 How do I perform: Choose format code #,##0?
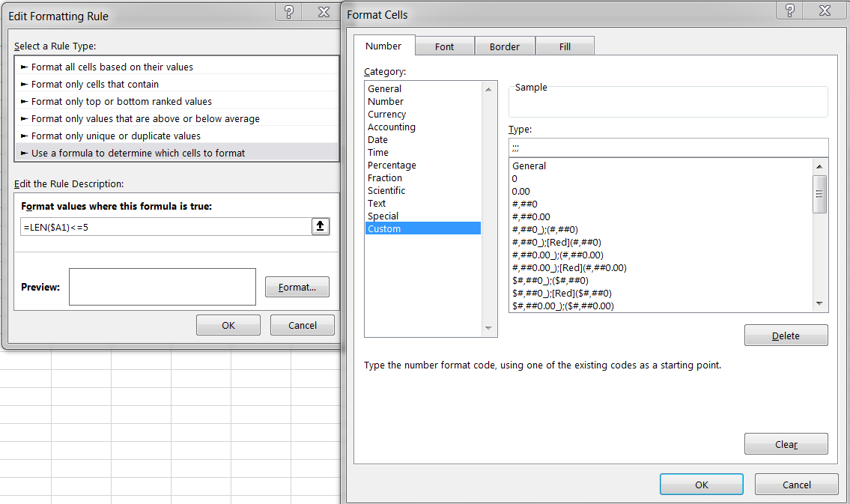click(661, 204)
